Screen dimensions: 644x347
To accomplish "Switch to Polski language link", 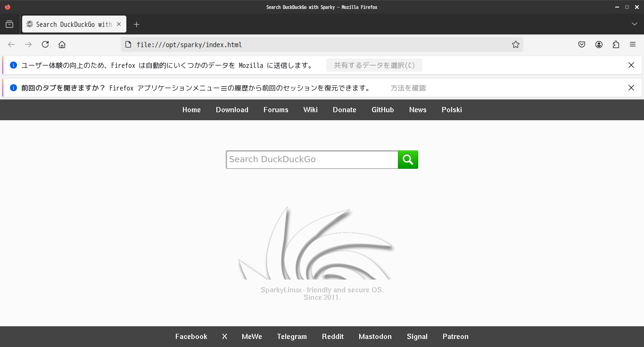I will [x=452, y=110].
